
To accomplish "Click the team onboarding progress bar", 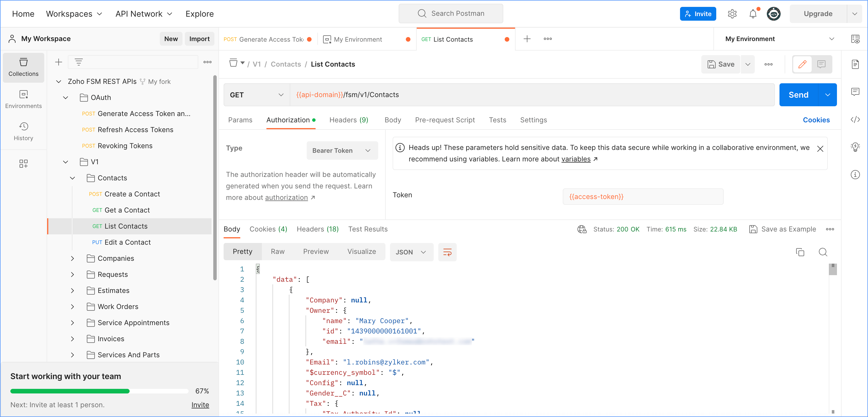I will 99,391.
